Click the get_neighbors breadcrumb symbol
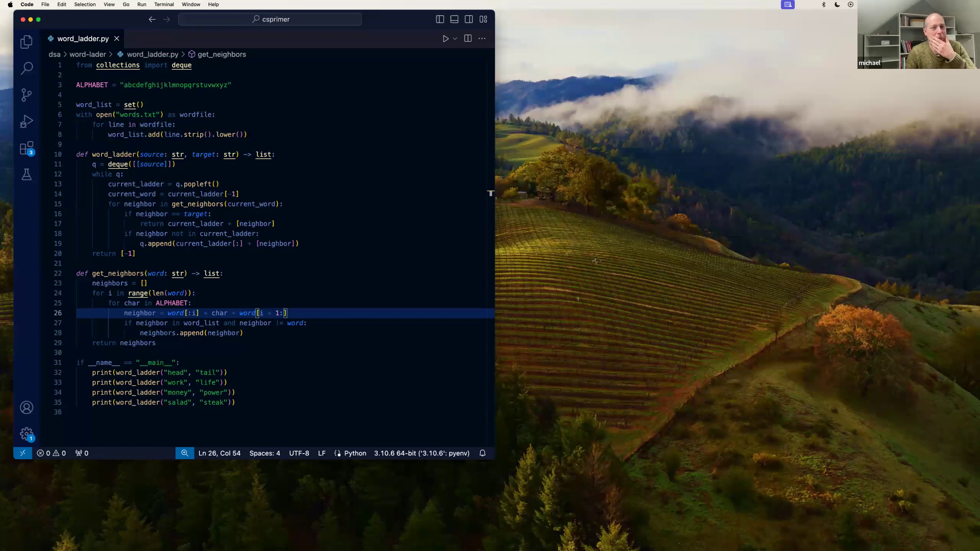Image resolution: width=980 pixels, height=551 pixels. (x=222, y=54)
